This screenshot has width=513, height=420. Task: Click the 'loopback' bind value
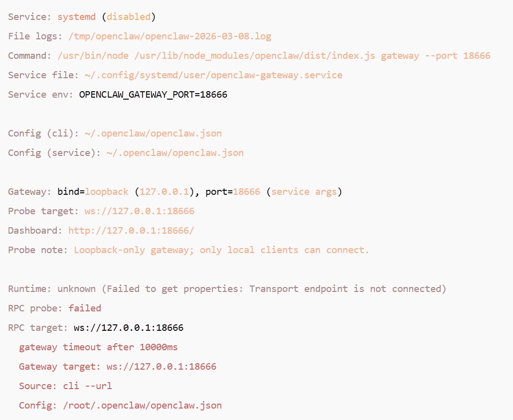click(107, 192)
